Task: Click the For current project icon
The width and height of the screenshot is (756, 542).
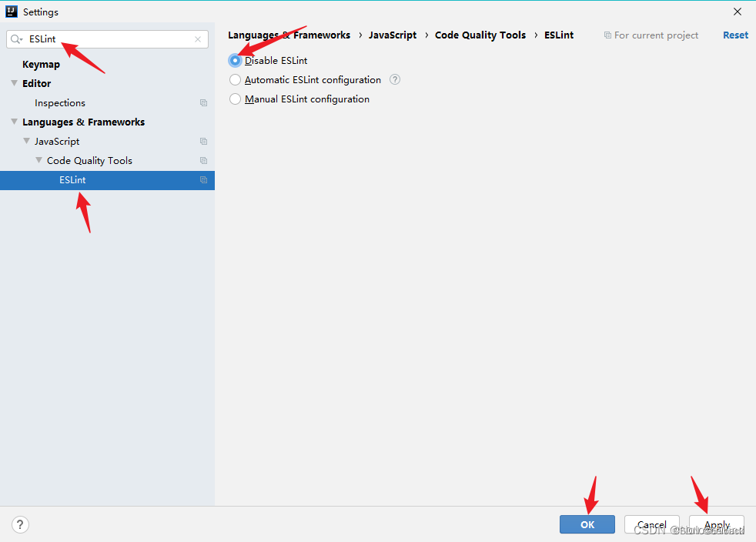Action: pos(607,35)
